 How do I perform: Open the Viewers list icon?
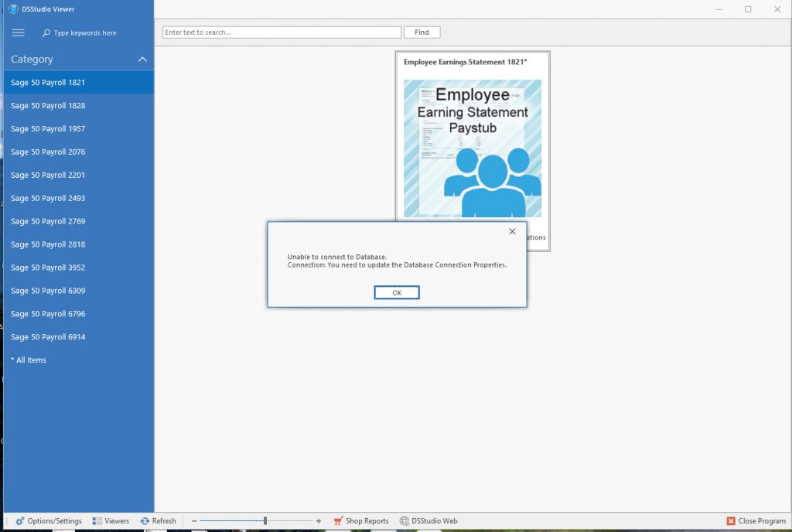(97, 521)
